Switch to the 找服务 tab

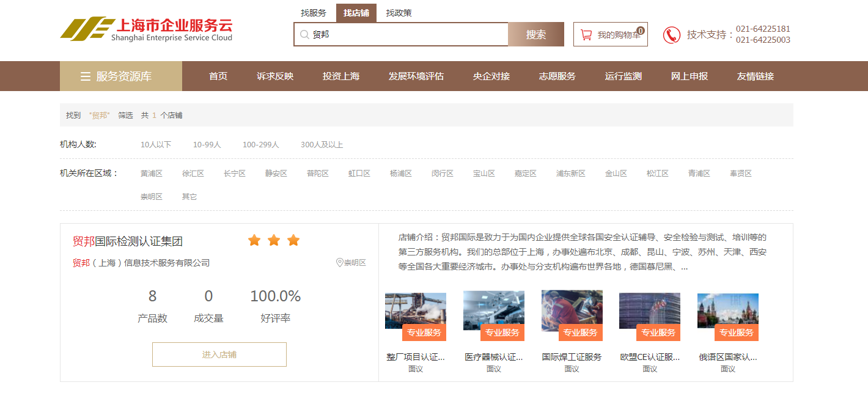pos(314,12)
